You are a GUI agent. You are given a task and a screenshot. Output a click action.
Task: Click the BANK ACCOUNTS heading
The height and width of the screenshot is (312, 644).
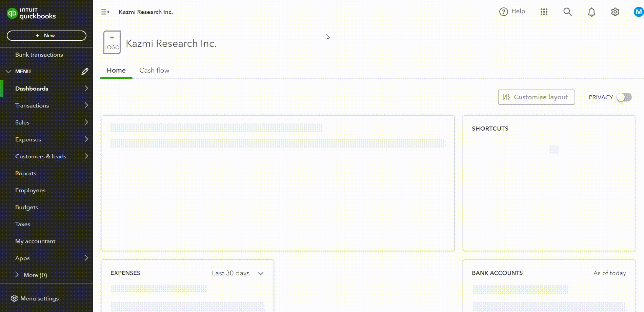click(x=497, y=273)
